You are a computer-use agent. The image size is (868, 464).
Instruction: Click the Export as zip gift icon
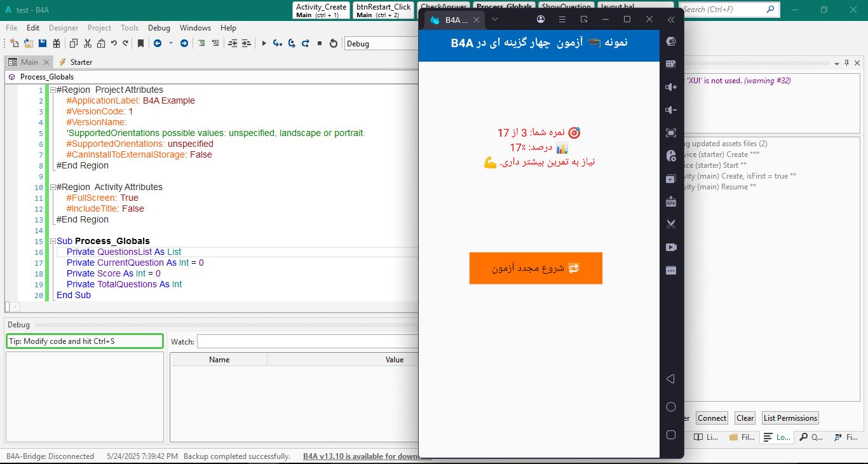(x=57, y=43)
